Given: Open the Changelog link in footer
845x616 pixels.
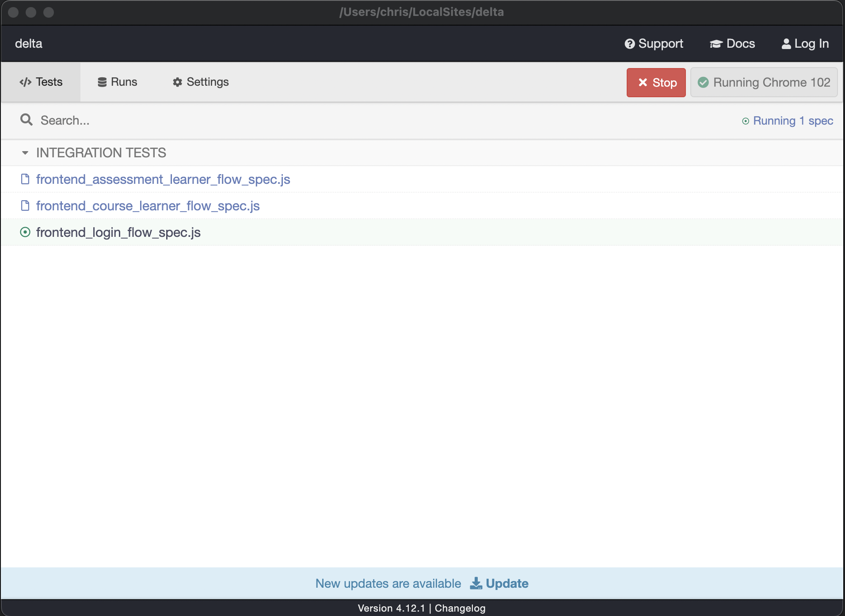Looking at the screenshot, I should click(460, 608).
